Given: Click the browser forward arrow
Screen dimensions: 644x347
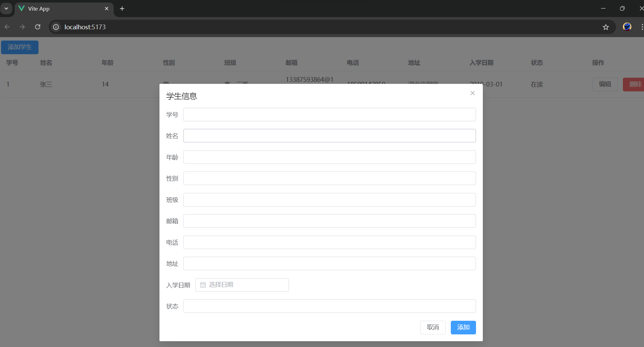Looking at the screenshot, I should [x=22, y=27].
